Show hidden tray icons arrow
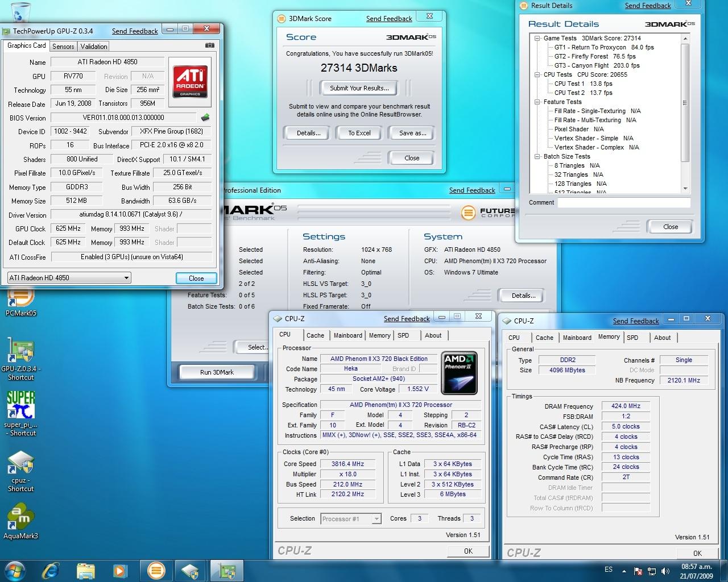The height and width of the screenshot is (582, 728). (x=624, y=571)
